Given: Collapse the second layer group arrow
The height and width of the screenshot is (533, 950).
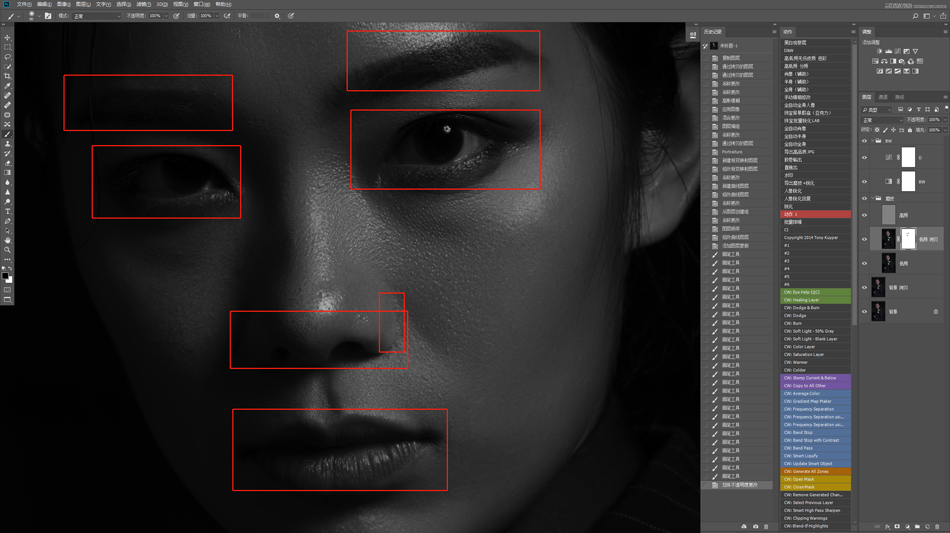Looking at the screenshot, I should pyautogui.click(x=872, y=198).
